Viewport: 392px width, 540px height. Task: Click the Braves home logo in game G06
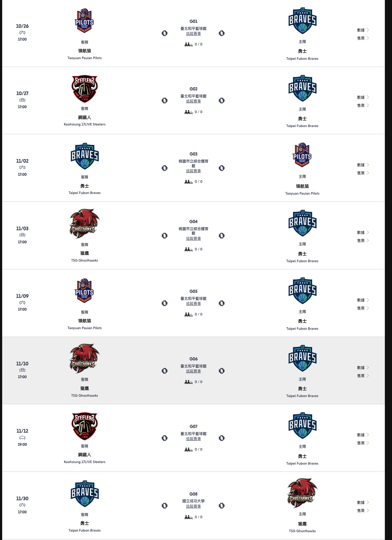pyautogui.click(x=302, y=358)
